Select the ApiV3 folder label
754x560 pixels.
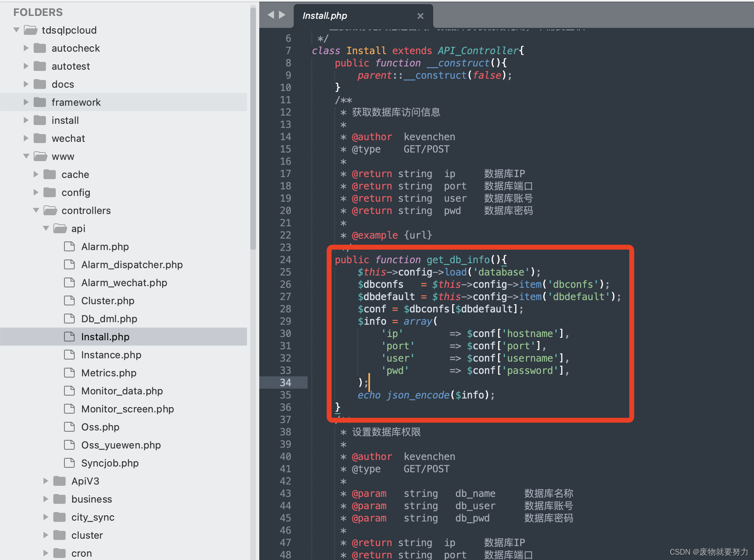click(x=85, y=481)
